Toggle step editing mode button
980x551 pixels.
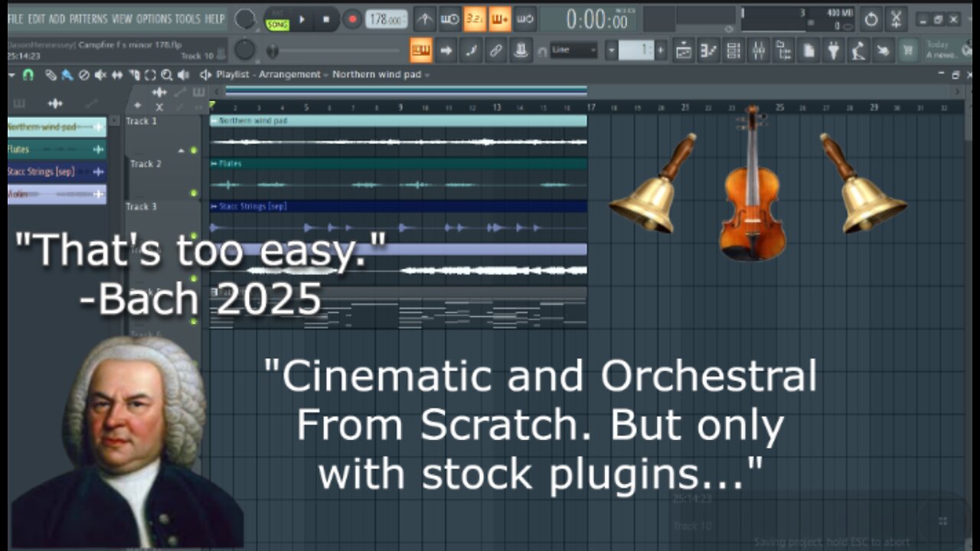(471, 51)
